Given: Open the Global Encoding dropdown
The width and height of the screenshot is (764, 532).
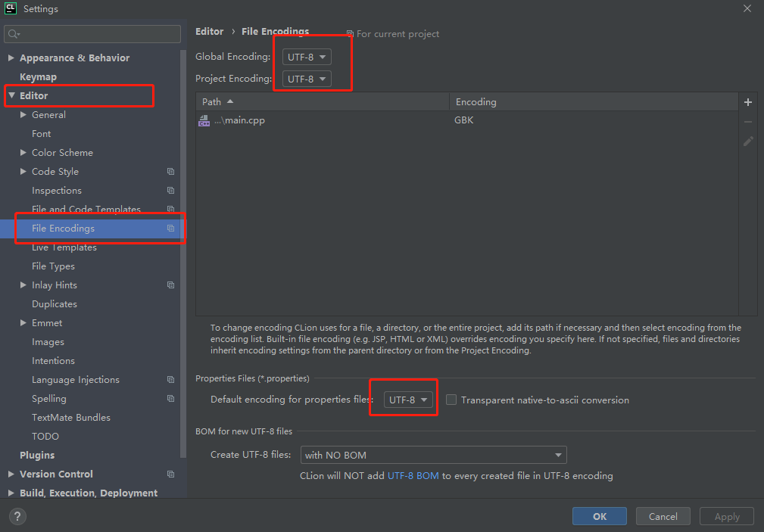Looking at the screenshot, I should pos(307,57).
